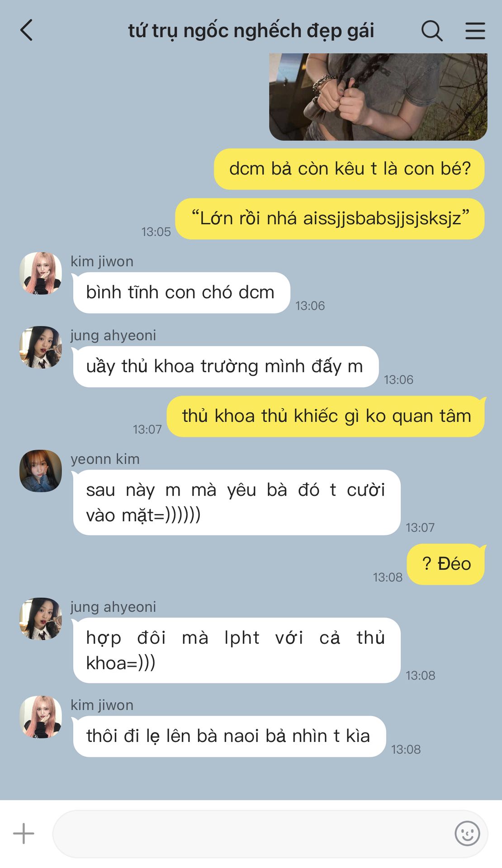Tap 'thủ khoa thủ khiếc gì ko quan tâm' bubble
Viewport: 502px width, 868px height.
326,416
